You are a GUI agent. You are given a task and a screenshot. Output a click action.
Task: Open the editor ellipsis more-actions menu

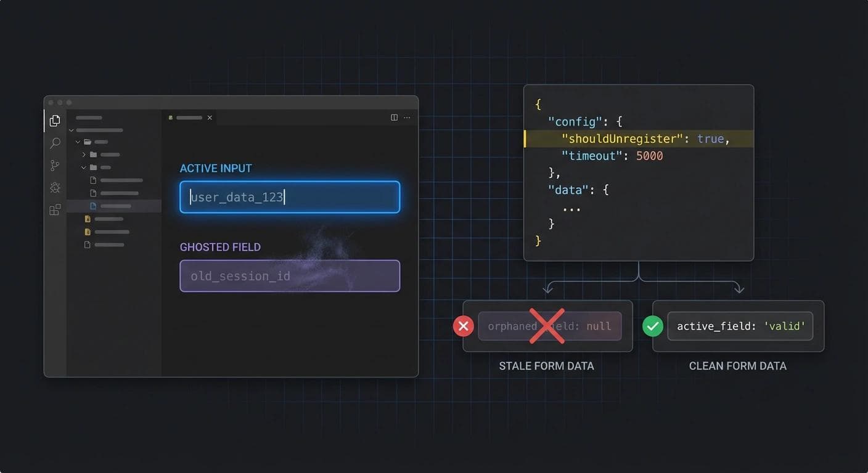tap(407, 117)
